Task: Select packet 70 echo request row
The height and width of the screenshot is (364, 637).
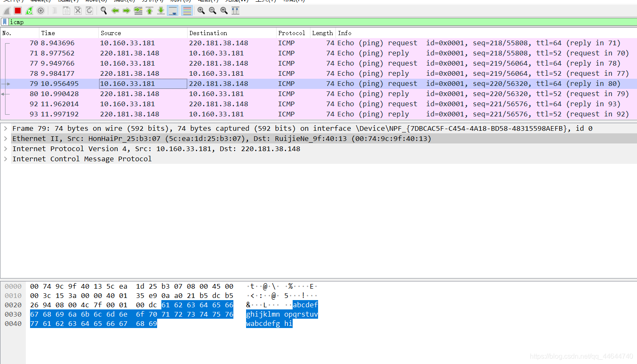Action: point(318,43)
